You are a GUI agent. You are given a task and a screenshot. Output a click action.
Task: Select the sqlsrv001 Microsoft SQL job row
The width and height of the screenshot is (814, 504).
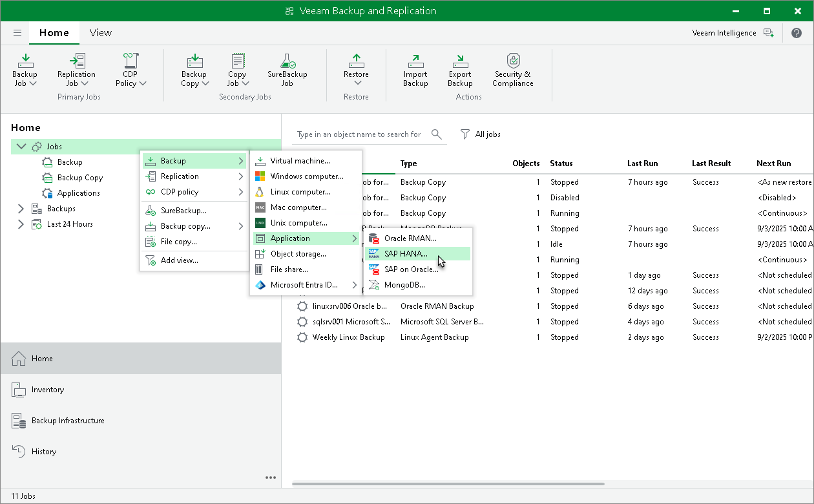(553, 322)
